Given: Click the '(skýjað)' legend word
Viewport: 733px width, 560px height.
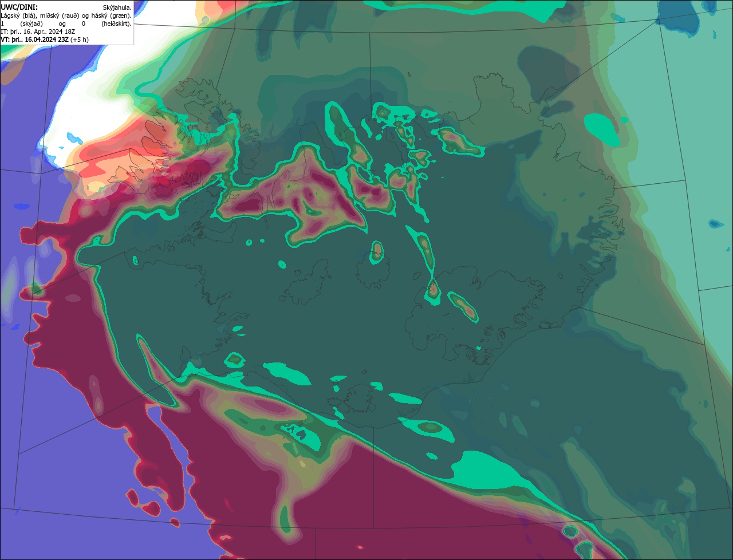Looking at the screenshot, I should tap(32, 23).
